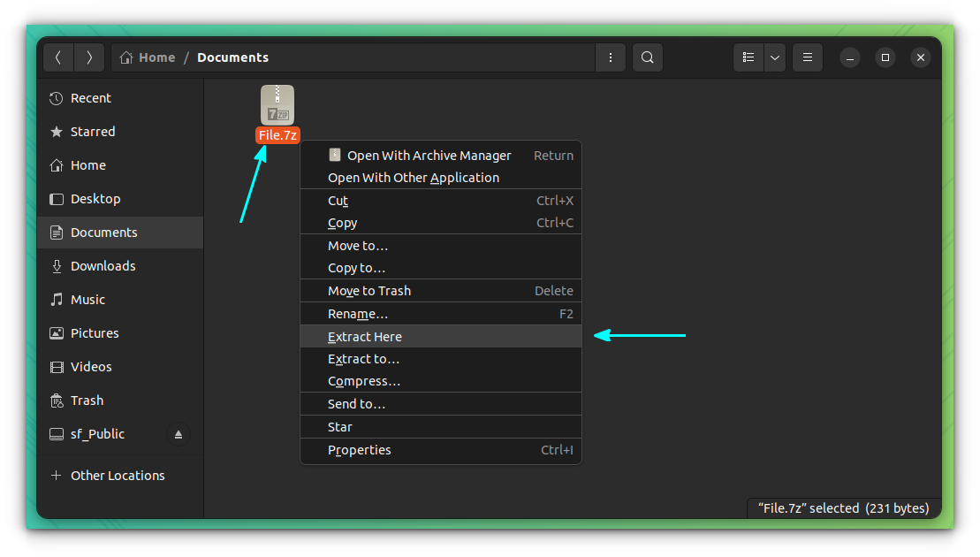
Task: Expand Other Locations in the sidebar
Action: click(117, 475)
